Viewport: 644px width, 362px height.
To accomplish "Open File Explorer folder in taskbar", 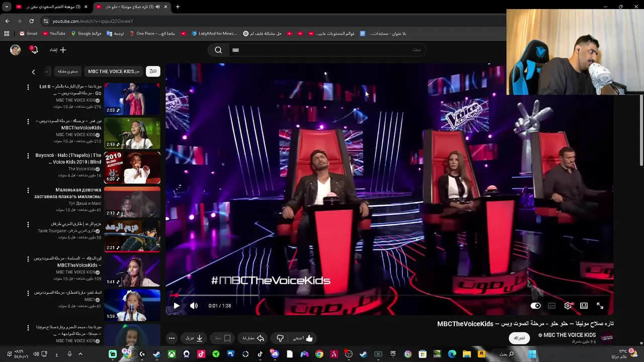I will 466,354.
